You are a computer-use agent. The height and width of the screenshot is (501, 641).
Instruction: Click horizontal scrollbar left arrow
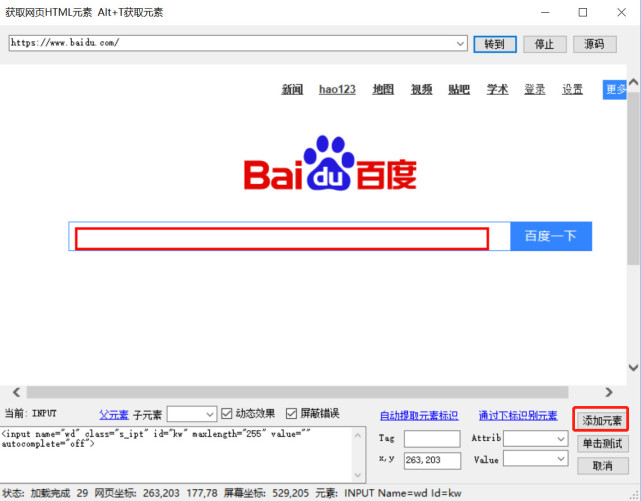[16, 392]
